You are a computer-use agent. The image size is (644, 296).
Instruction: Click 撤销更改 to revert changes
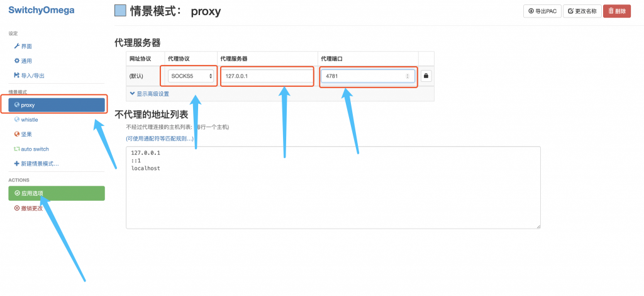point(29,208)
